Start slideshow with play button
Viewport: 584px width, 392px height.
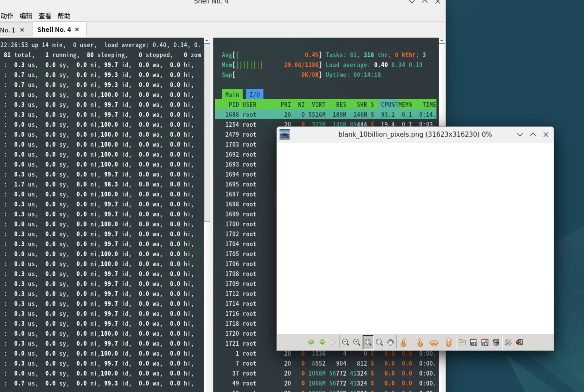point(333,342)
